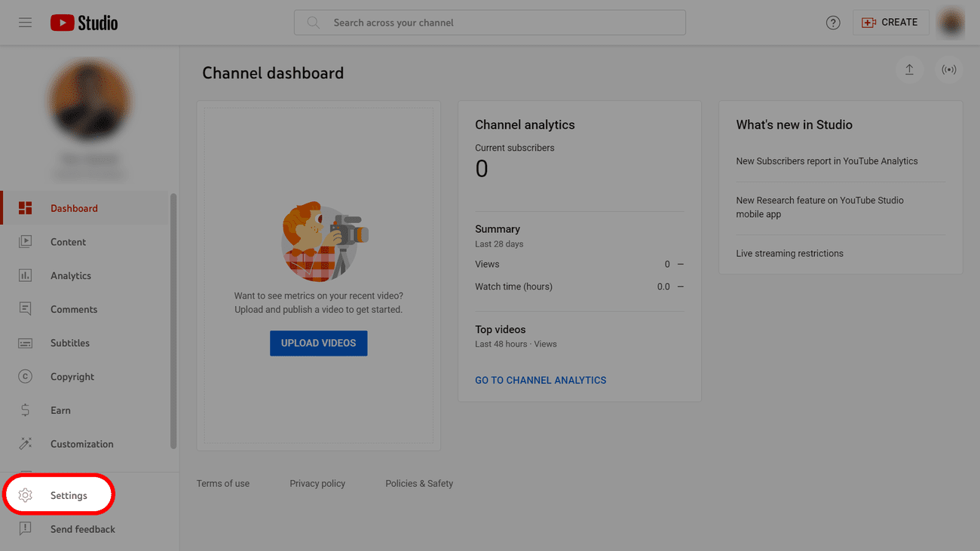
Task: Click the Go Live broadcast icon
Action: coord(949,70)
